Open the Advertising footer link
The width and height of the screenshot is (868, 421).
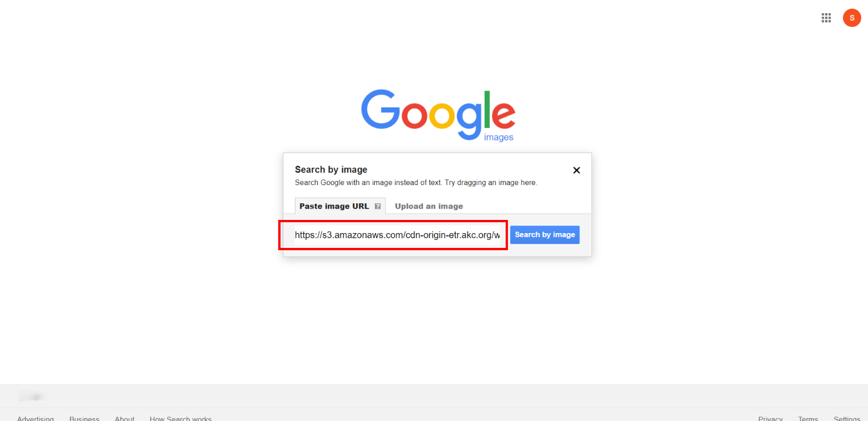35,419
